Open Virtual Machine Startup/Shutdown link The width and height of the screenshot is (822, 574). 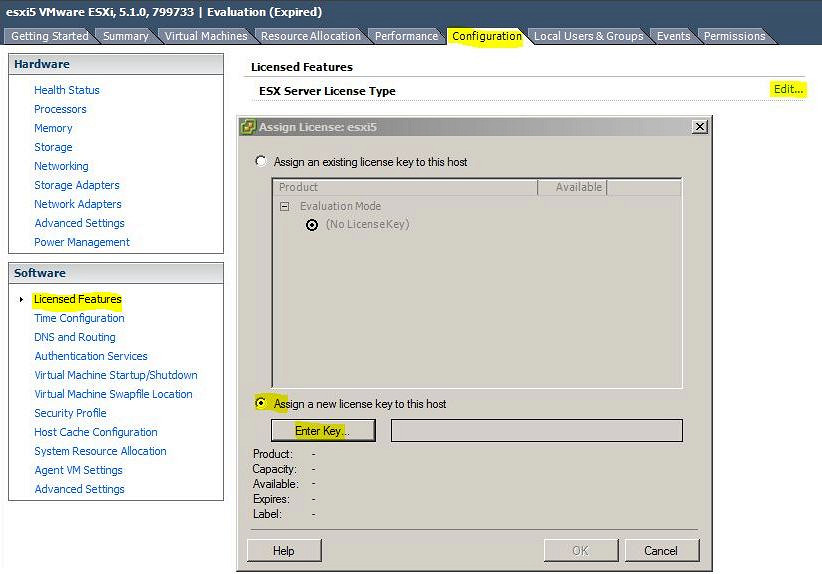tap(116, 375)
